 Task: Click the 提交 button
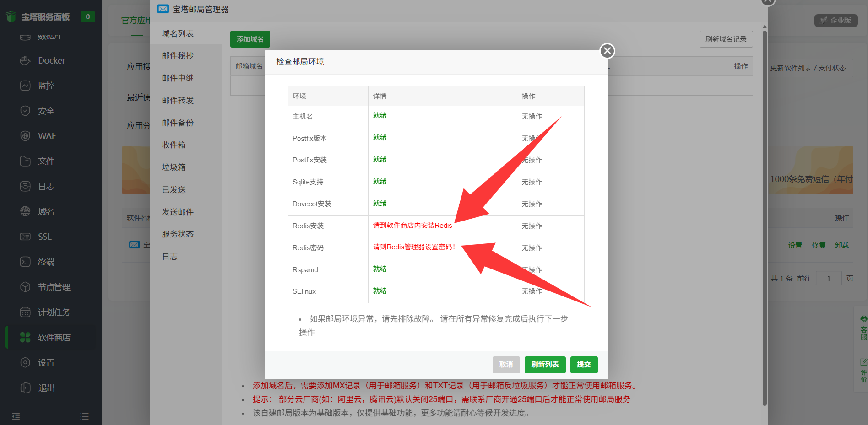[x=584, y=365]
